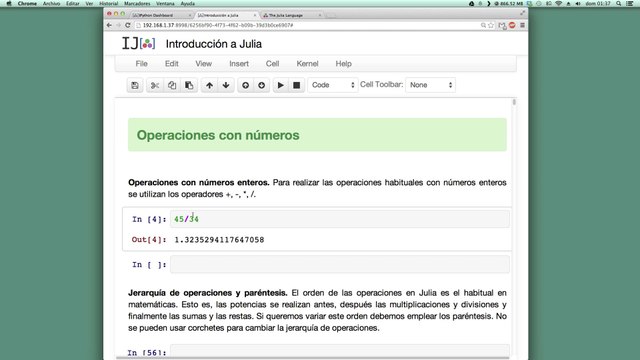This screenshot has height=360, width=640.
Task: Open the cell type Code dropdown
Action: pos(333,85)
